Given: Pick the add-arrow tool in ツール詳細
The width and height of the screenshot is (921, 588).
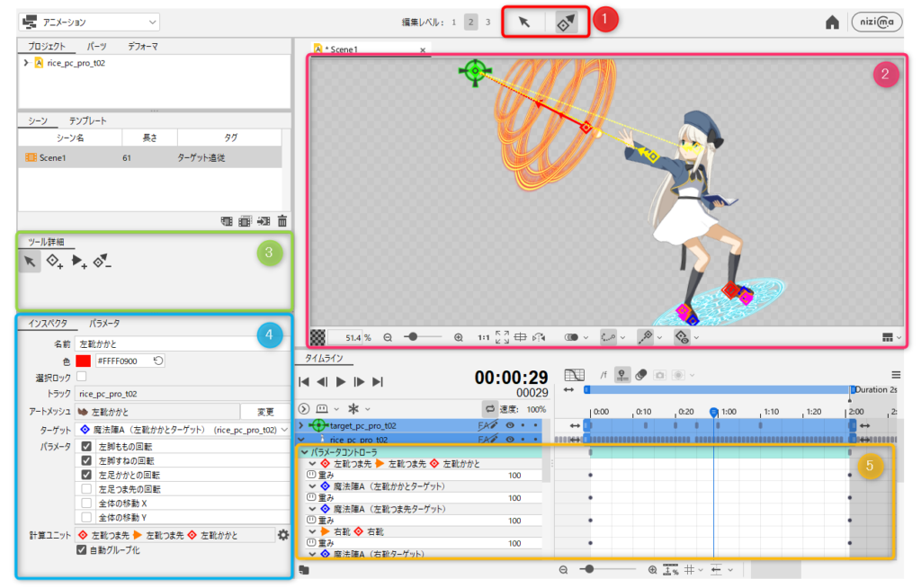Looking at the screenshot, I should coord(79,262).
